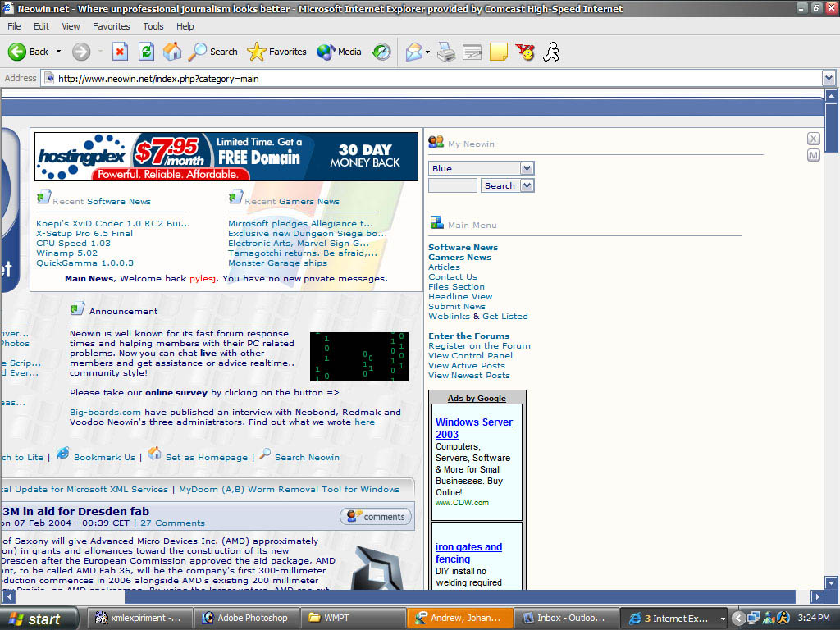The height and width of the screenshot is (630, 840).
Task: Open the 27 Comments link
Action: click(x=172, y=523)
